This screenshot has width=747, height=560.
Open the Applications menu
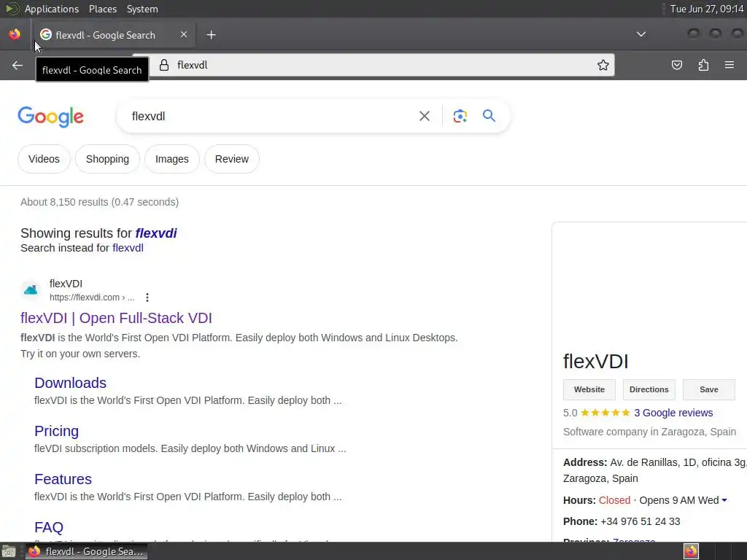(52, 9)
